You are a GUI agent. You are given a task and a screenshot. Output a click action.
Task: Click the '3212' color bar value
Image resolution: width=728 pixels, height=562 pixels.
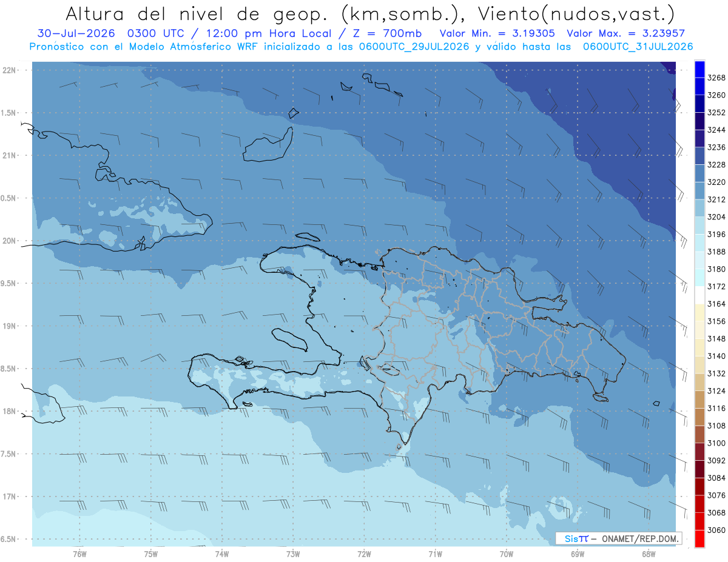[716, 199]
